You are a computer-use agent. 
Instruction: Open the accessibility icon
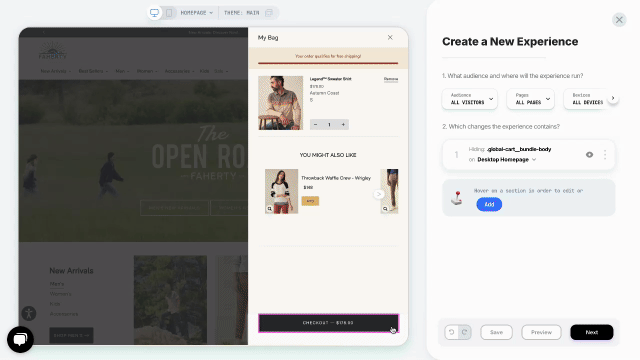coord(29,313)
